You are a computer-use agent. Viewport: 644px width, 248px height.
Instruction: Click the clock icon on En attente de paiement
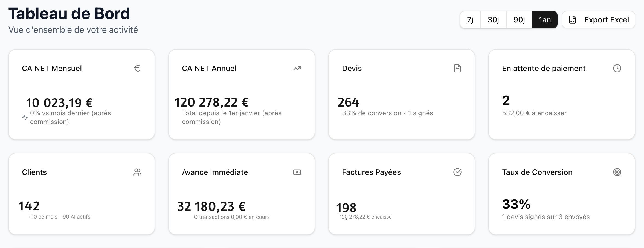pyautogui.click(x=617, y=68)
